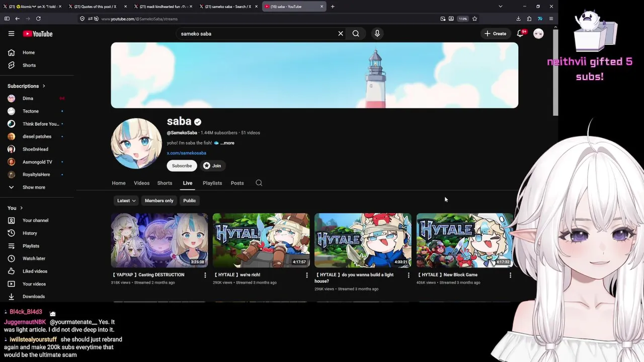Open the YAPYAP Casting DESTRUCTION thumbnail

coord(159,240)
